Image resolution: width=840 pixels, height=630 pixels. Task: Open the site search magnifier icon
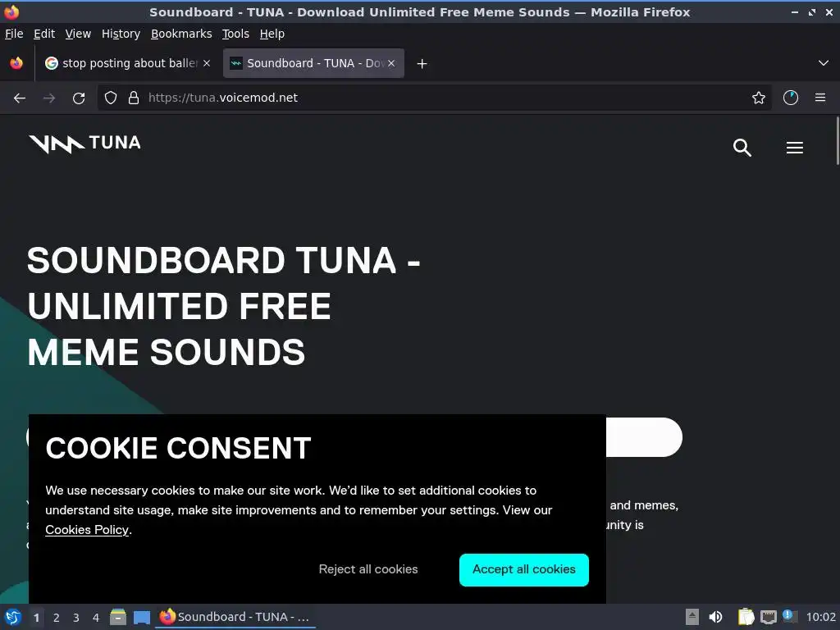tap(742, 148)
